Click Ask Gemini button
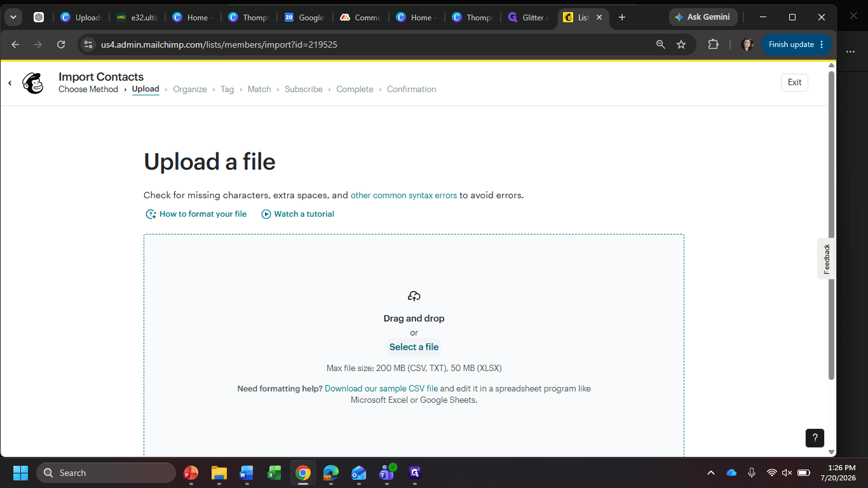868x488 pixels. (703, 18)
